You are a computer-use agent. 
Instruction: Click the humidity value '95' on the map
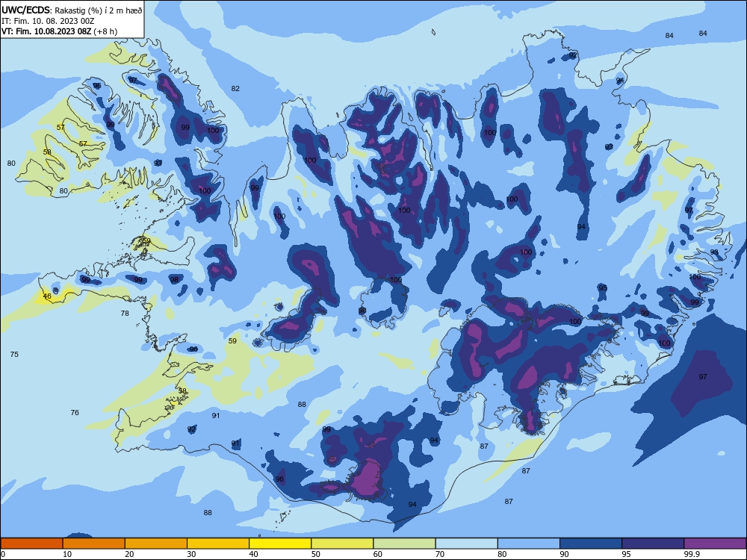pyautogui.click(x=603, y=287)
